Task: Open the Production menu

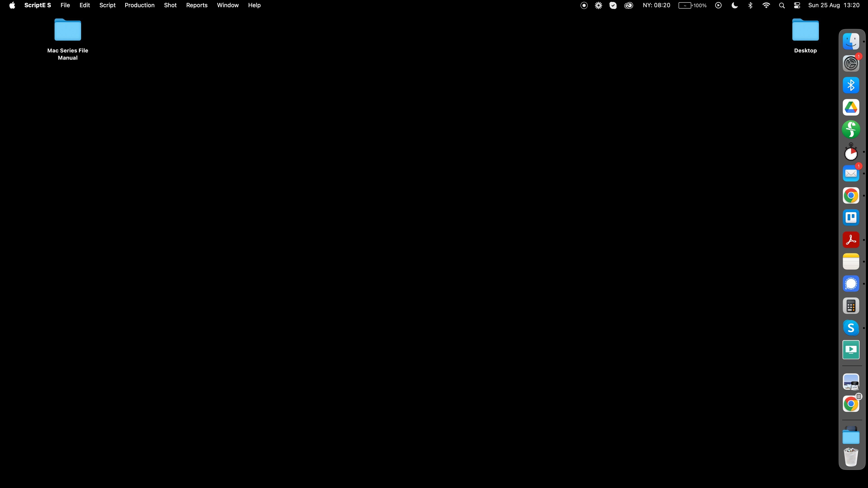Action: 139,5
